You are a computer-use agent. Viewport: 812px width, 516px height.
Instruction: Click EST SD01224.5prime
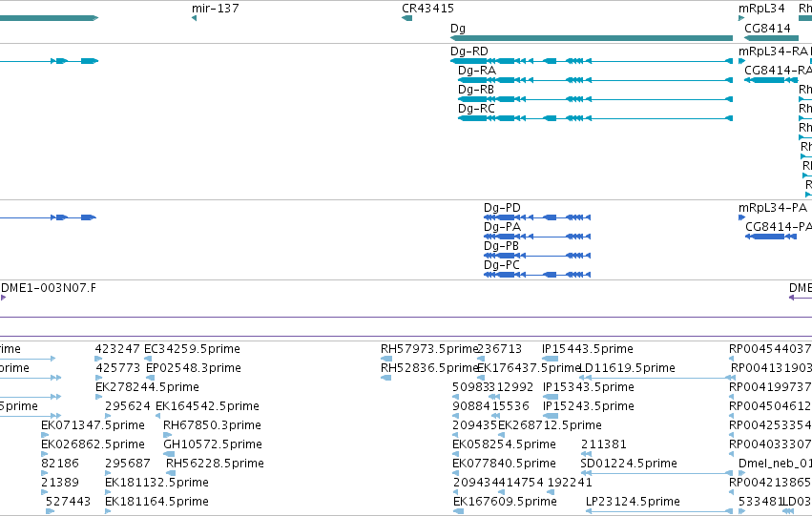point(629,464)
